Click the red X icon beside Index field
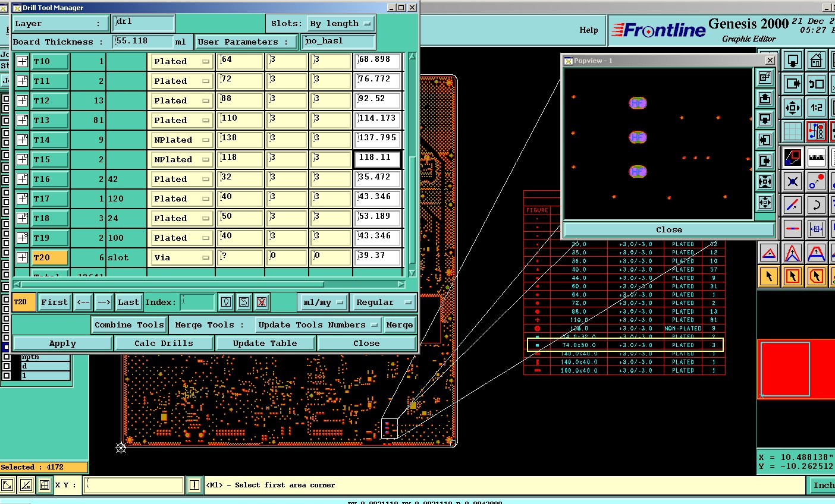 pos(261,302)
